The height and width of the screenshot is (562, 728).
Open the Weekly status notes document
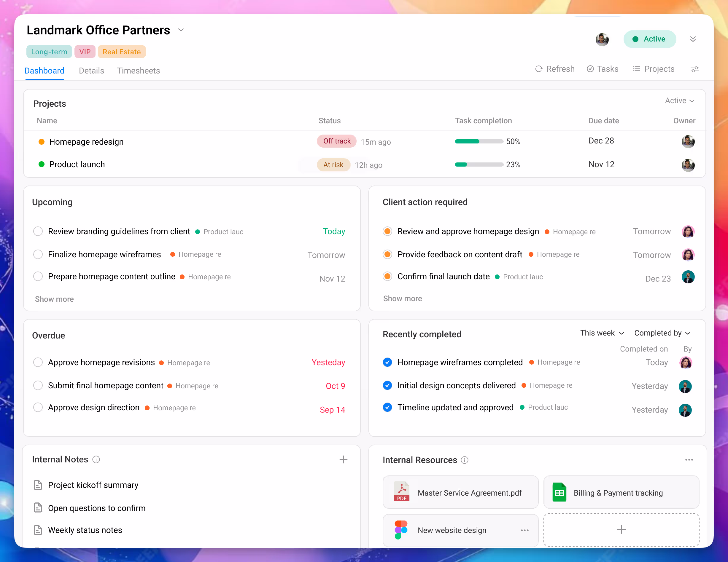(85, 530)
